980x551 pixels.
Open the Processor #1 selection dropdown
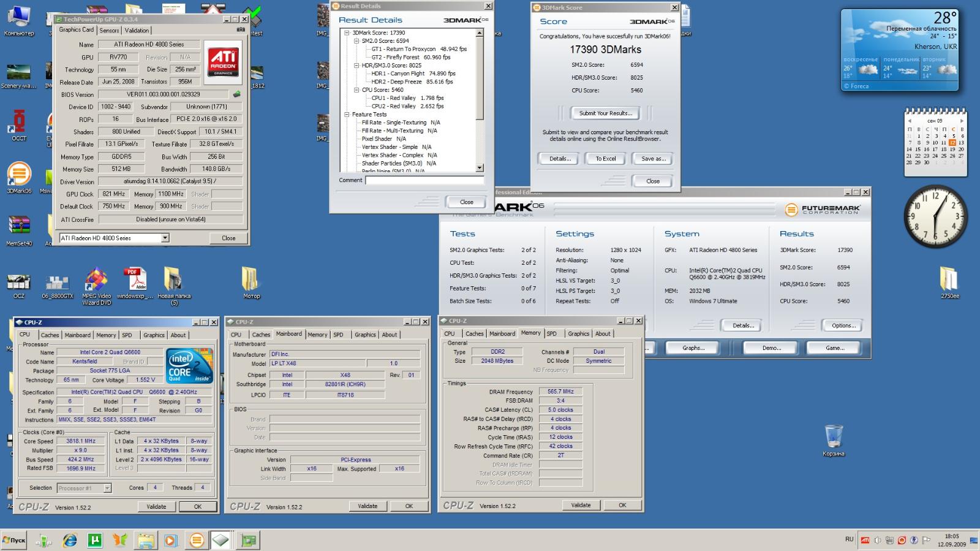(x=108, y=488)
